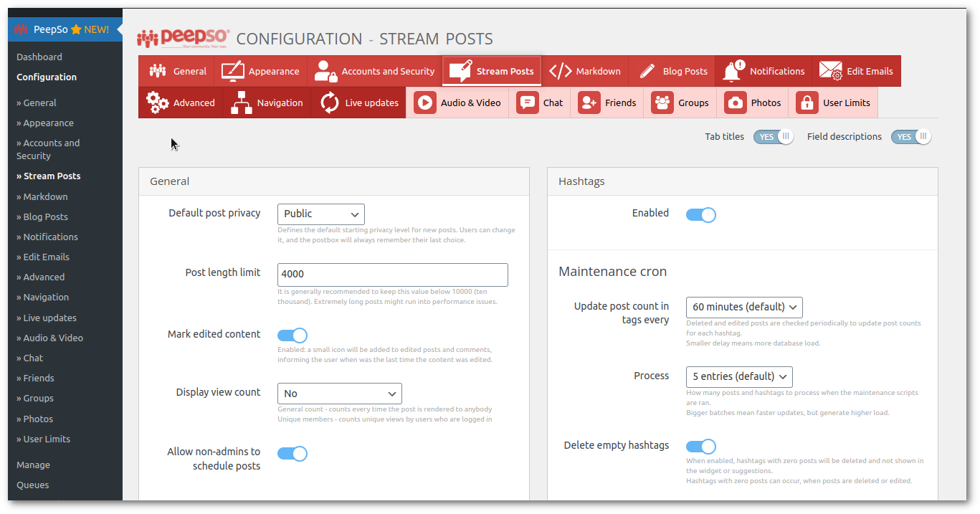Open Friends sidebar link

point(35,378)
